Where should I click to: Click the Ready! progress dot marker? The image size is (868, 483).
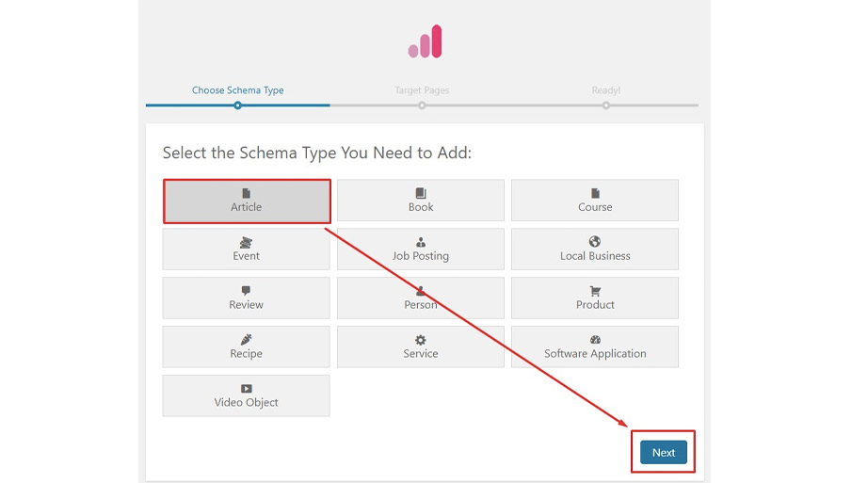(606, 105)
